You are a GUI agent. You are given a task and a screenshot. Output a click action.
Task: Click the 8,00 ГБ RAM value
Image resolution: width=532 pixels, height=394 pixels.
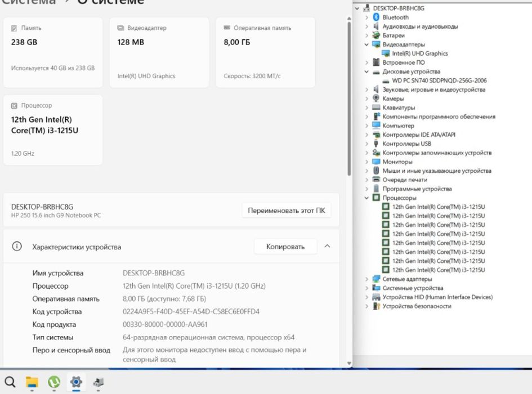[x=237, y=42]
